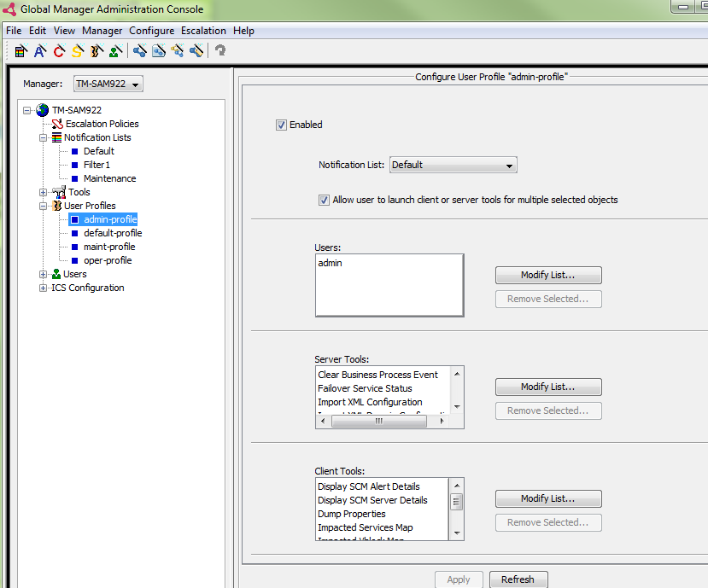Click the yellow 'S' toolbar icon
Viewport: 708px width, 588px height.
click(x=78, y=51)
